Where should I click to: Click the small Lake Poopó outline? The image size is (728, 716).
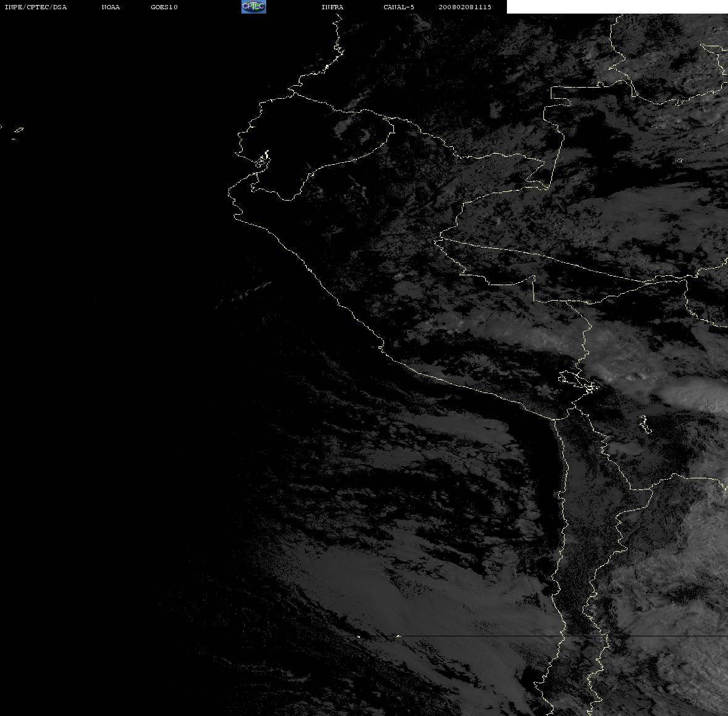click(644, 423)
